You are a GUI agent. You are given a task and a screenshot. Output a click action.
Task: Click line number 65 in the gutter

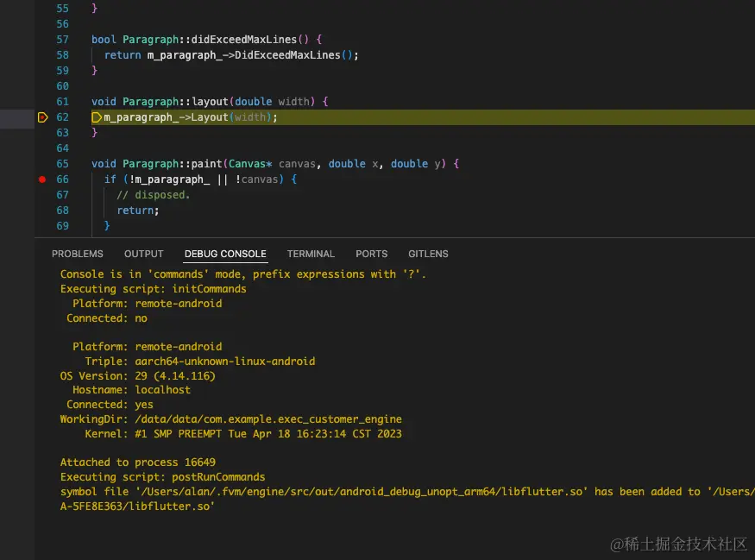(x=63, y=164)
